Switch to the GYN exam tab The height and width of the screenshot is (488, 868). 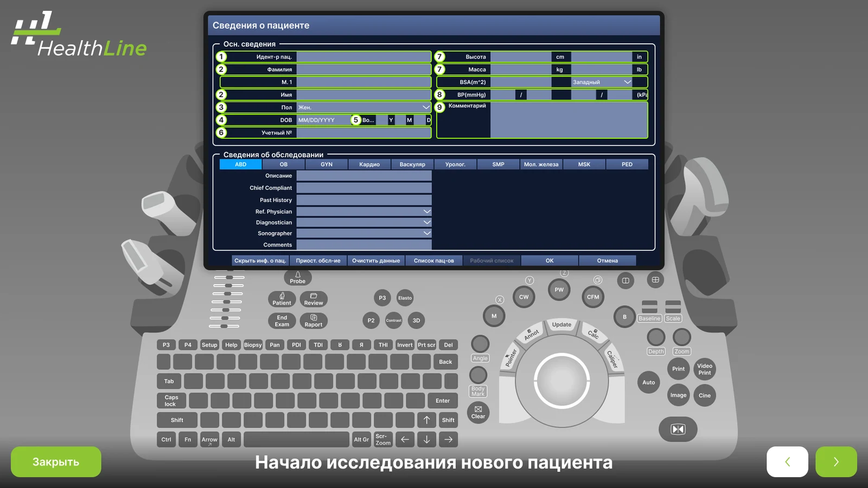tap(327, 164)
